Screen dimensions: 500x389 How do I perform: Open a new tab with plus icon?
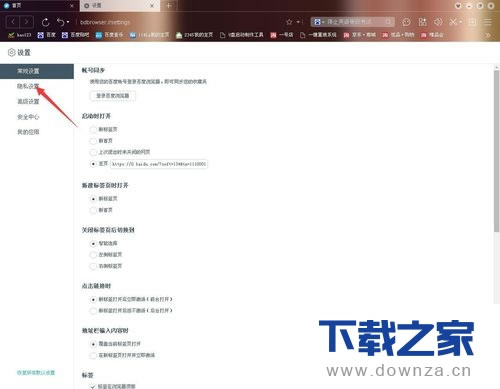pos(169,5)
